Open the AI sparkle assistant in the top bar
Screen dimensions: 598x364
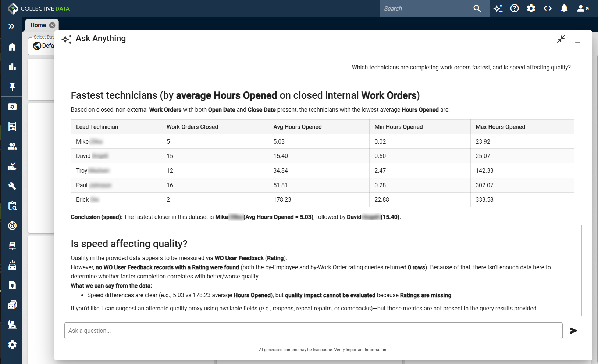(498, 8)
